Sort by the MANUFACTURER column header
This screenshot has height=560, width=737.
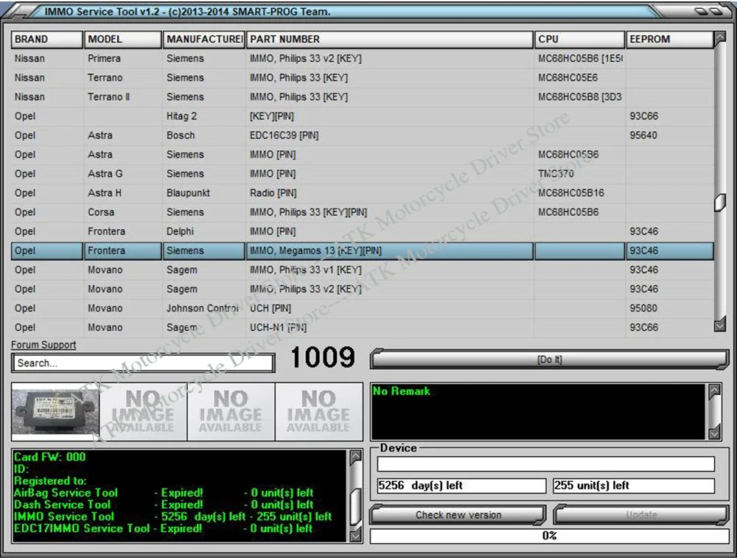pos(204,39)
